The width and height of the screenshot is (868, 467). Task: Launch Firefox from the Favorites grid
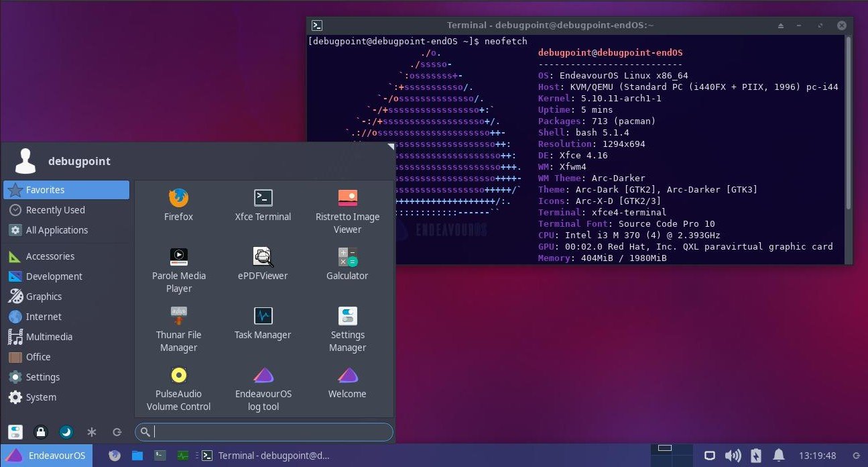click(x=178, y=205)
